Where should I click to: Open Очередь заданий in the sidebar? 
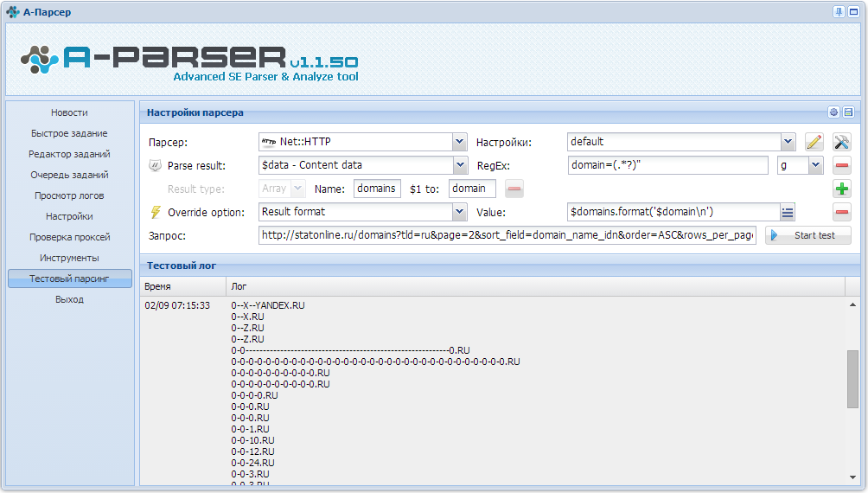tap(70, 175)
